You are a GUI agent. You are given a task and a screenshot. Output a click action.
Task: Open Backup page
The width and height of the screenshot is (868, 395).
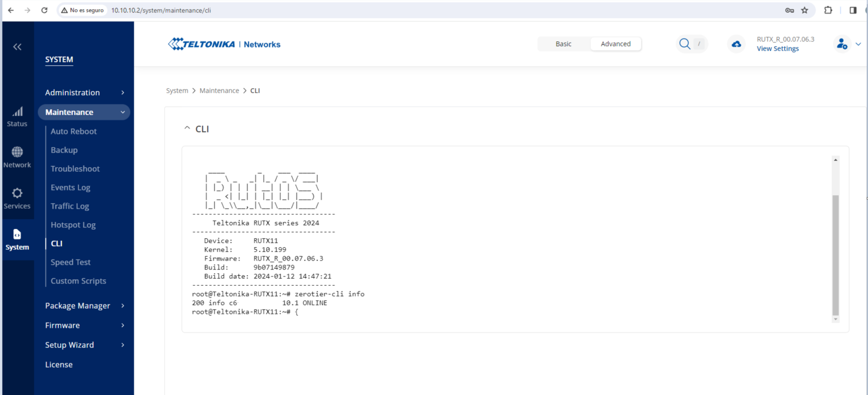(x=64, y=150)
